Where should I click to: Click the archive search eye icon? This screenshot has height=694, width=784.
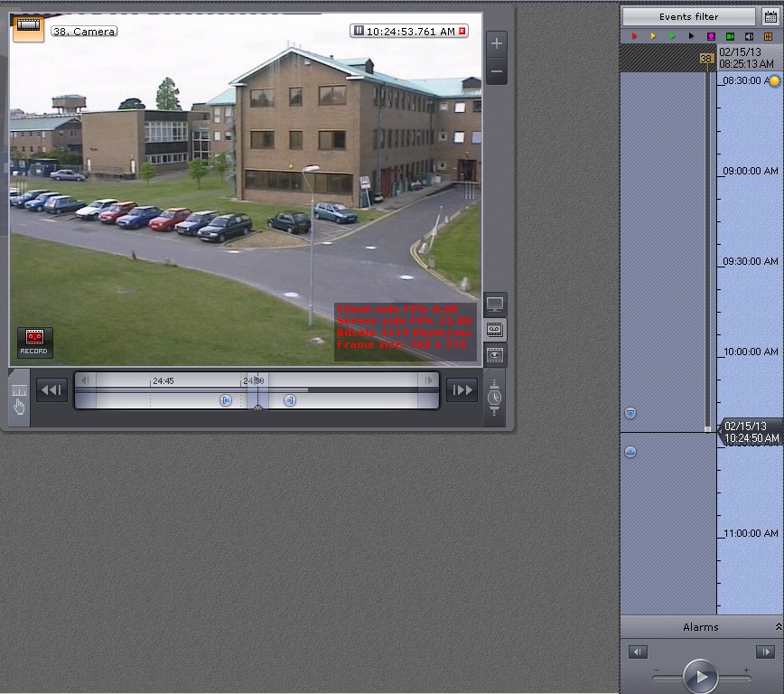coord(496,355)
